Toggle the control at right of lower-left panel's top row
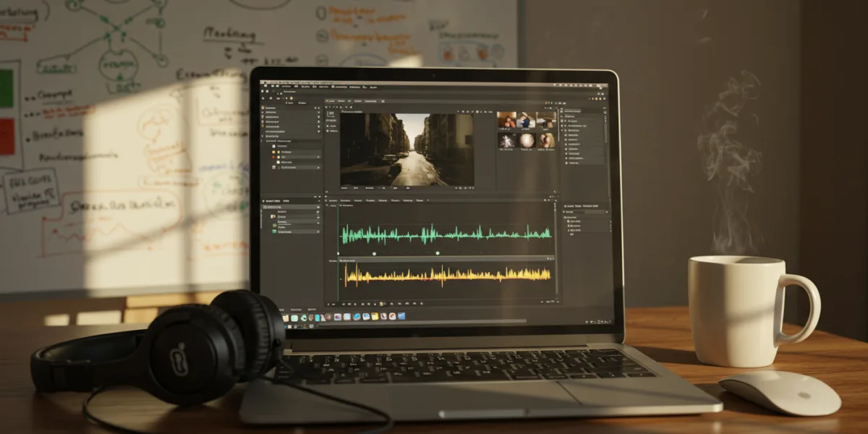This screenshot has height=434, width=868. (x=318, y=208)
